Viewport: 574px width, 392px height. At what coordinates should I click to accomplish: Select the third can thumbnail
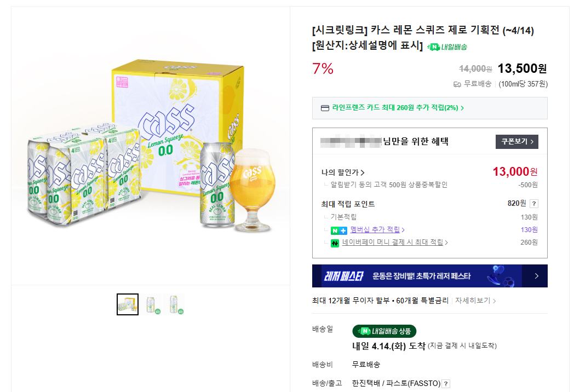click(175, 304)
